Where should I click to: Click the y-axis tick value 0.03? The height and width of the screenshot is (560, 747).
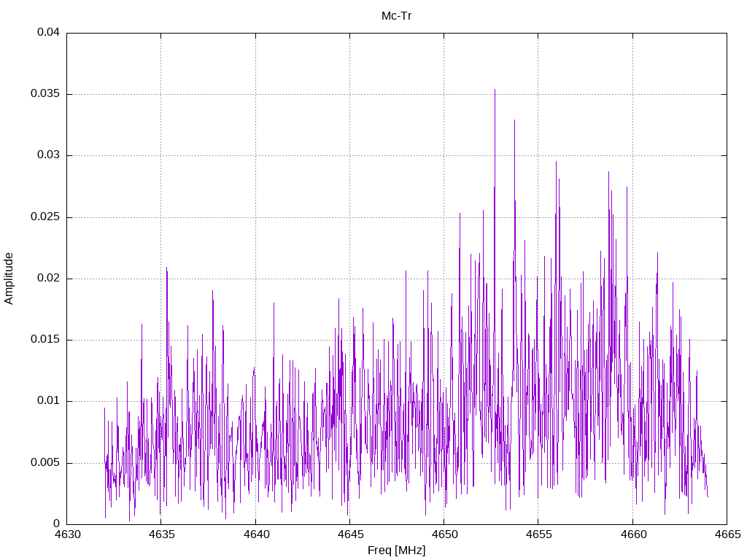(x=49, y=155)
